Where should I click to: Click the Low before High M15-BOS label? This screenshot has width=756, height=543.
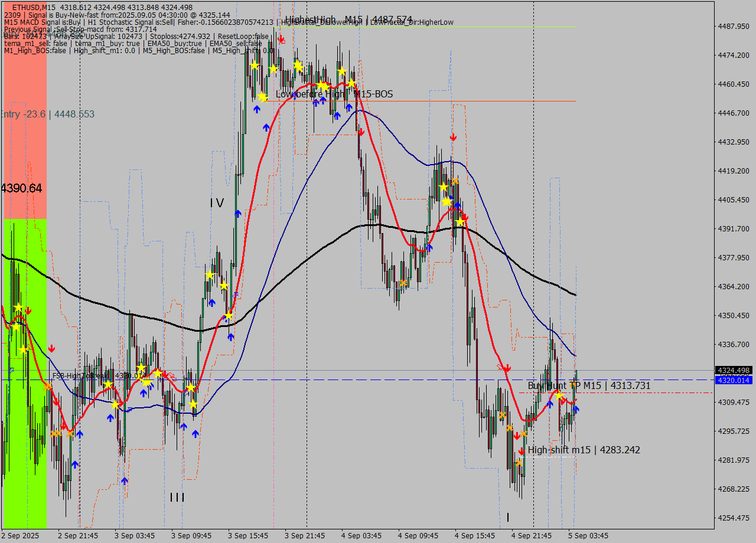point(334,94)
